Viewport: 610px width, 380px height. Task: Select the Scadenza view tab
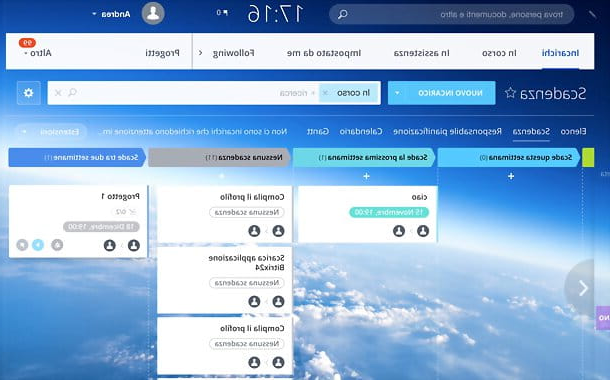tap(531, 131)
